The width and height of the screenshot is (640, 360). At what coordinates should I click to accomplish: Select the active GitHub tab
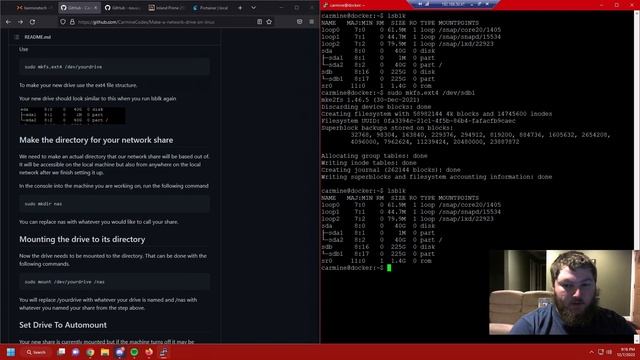tap(79, 8)
